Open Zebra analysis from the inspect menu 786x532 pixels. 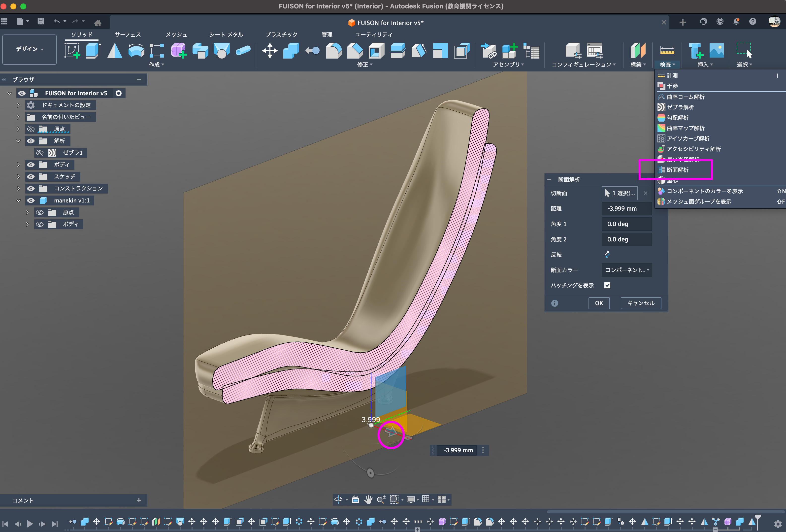(680, 107)
